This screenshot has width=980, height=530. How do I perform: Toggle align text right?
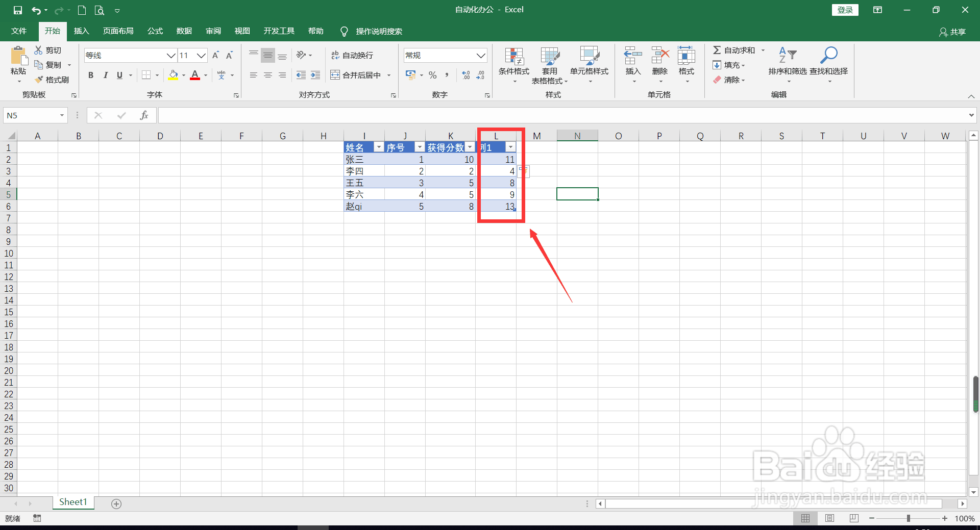[282, 75]
